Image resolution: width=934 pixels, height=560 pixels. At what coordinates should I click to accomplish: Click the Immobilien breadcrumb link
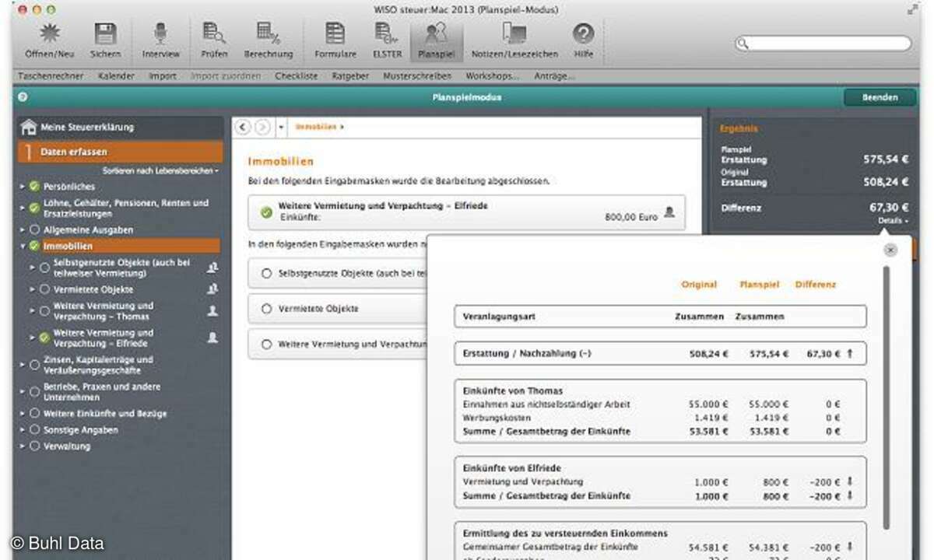pos(316,127)
